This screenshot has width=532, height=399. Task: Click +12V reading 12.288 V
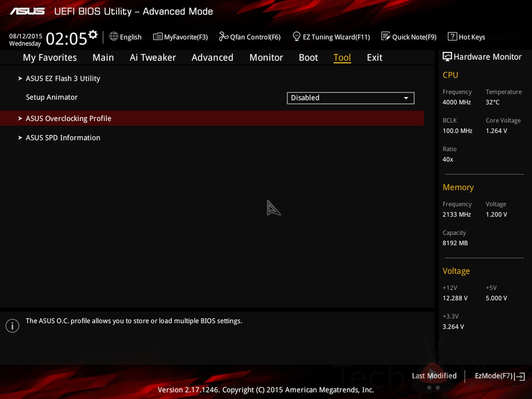455,298
